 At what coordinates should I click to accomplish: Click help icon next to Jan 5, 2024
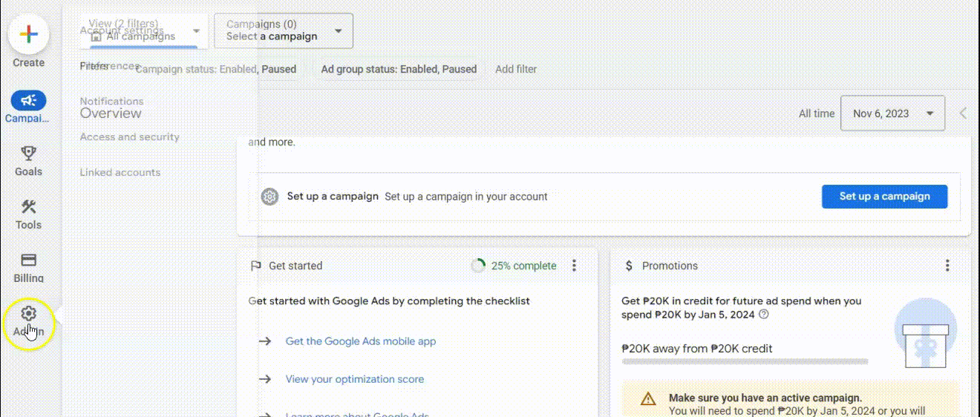[764, 315]
